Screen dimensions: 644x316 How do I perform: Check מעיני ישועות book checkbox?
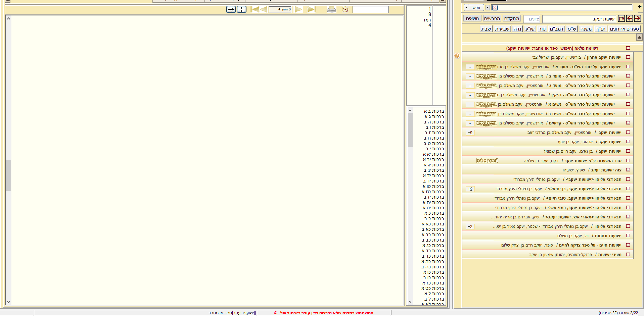coord(628,255)
